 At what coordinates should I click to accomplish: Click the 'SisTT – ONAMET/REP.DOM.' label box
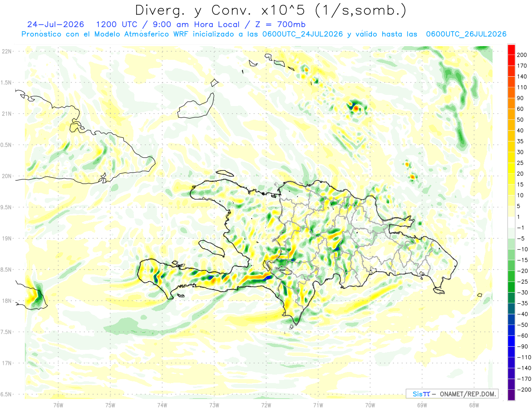(x=452, y=394)
